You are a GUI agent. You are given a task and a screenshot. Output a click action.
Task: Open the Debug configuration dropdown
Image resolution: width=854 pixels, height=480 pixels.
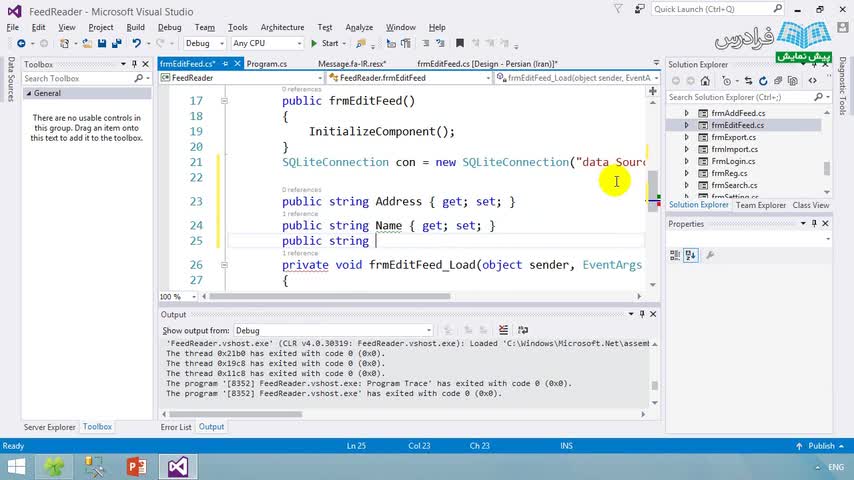204,43
